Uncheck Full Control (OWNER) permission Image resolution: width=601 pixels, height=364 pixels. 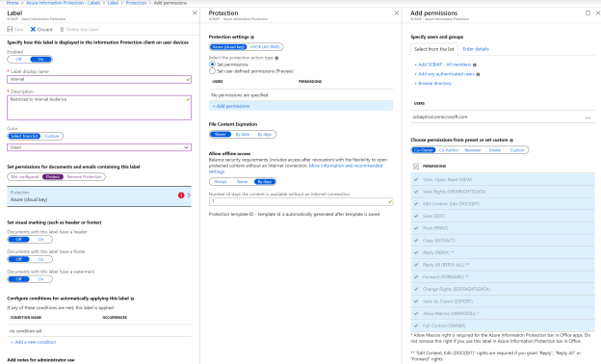pos(416,325)
